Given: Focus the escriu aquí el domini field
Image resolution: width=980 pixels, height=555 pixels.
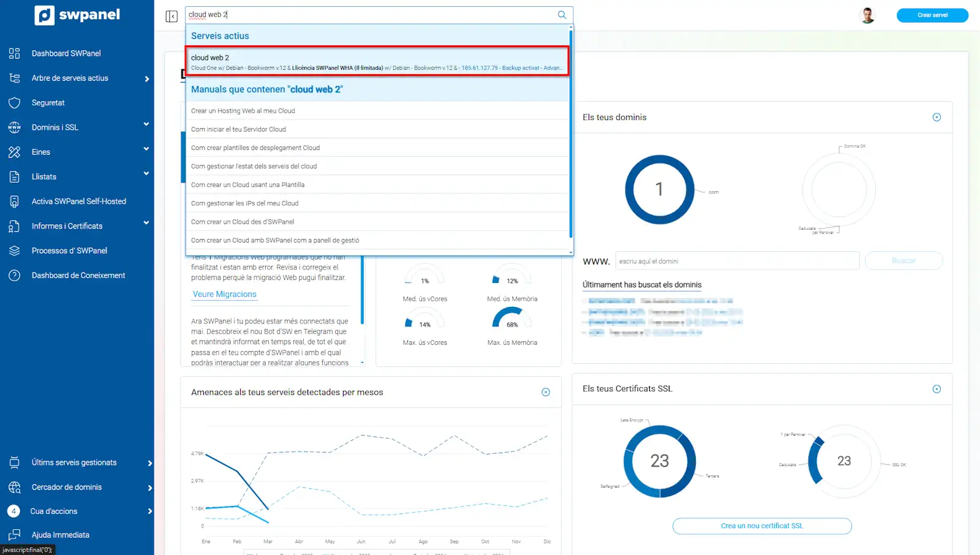Looking at the screenshot, I should (737, 261).
